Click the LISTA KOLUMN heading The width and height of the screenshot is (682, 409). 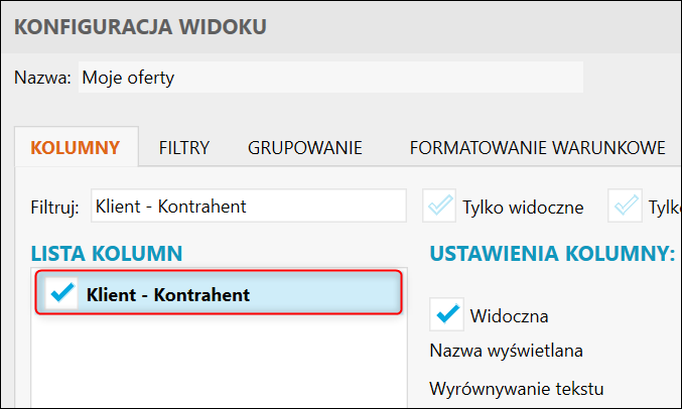point(106,254)
